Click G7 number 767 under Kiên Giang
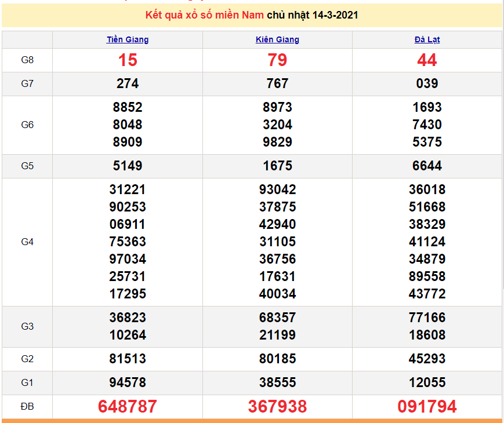The width and height of the screenshot is (504, 423). 277,83
